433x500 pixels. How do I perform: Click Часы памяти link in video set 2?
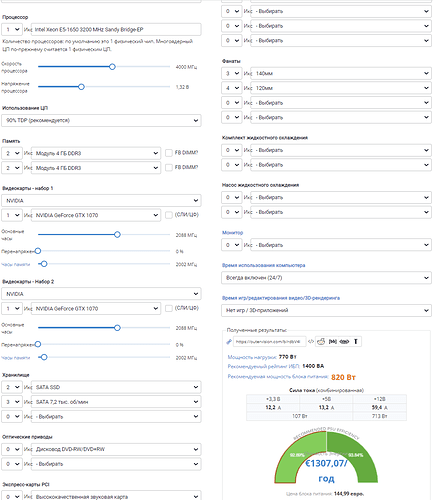pyautogui.click(x=16, y=358)
